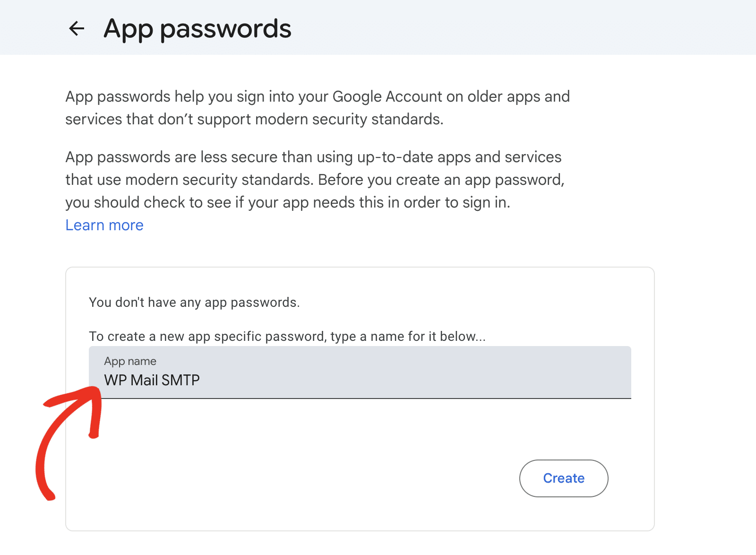Click the App passwords page title
756x555 pixels.
point(198,28)
